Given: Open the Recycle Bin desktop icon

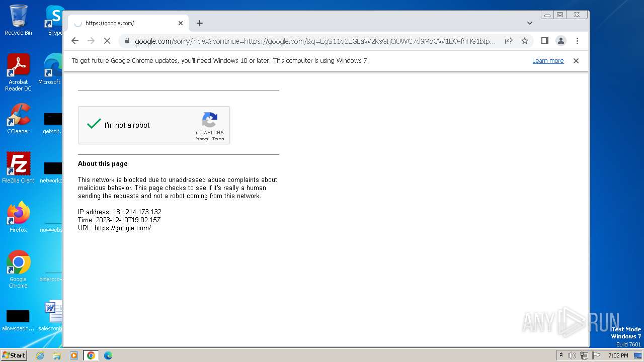Looking at the screenshot, I should click(x=18, y=20).
